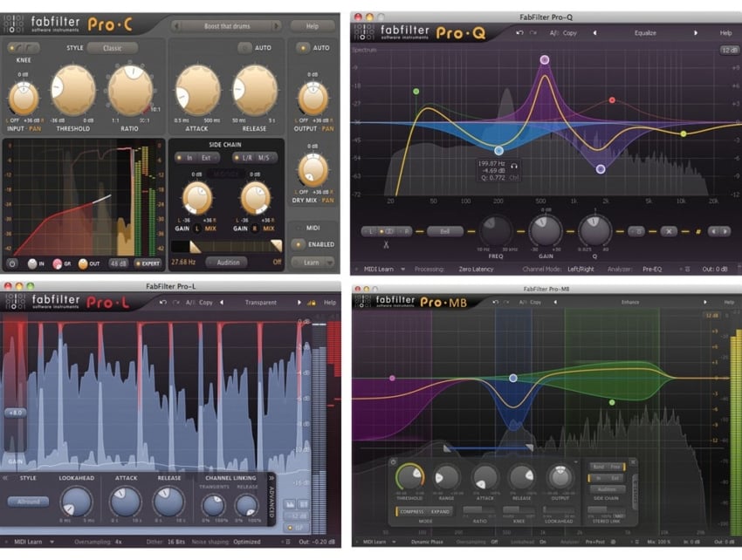Open the Bell filter shape dropdown
Viewport: 742px width, 560px height.
pyautogui.click(x=444, y=231)
